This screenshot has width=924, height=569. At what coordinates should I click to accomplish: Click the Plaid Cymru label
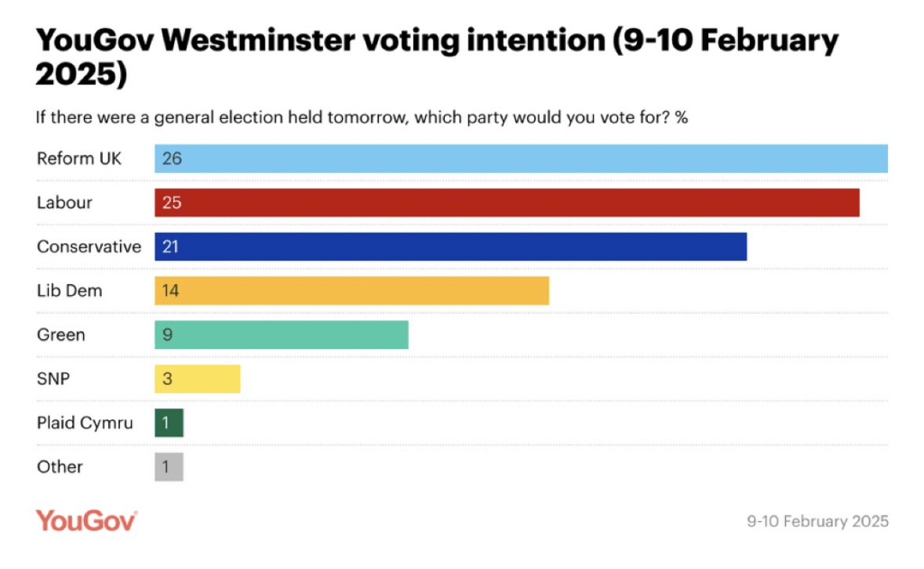[85, 423]
